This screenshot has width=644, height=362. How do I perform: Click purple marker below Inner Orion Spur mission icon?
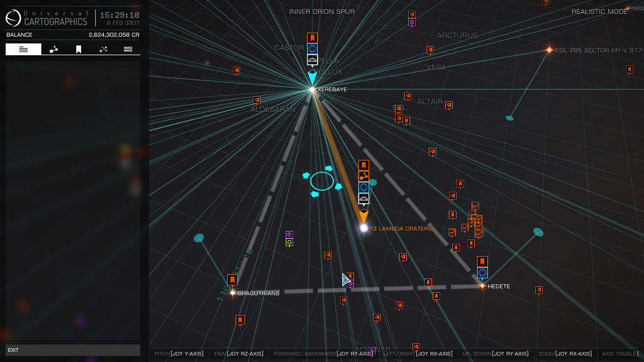click(x=411, y=23)
